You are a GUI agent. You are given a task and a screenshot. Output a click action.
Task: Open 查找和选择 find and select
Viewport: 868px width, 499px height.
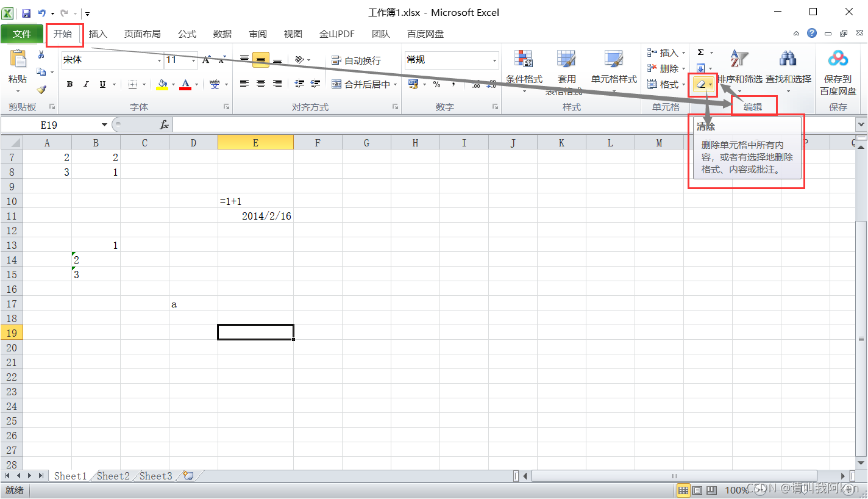pyautogui.click(x=788, y=72)
